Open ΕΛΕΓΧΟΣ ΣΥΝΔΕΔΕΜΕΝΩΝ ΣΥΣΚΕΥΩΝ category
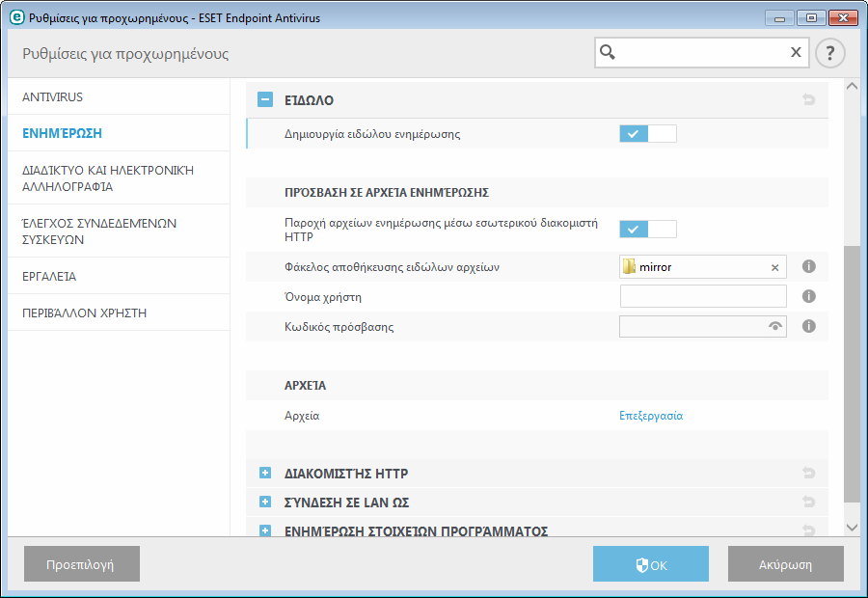868x598 pixels. pos(119,231)
